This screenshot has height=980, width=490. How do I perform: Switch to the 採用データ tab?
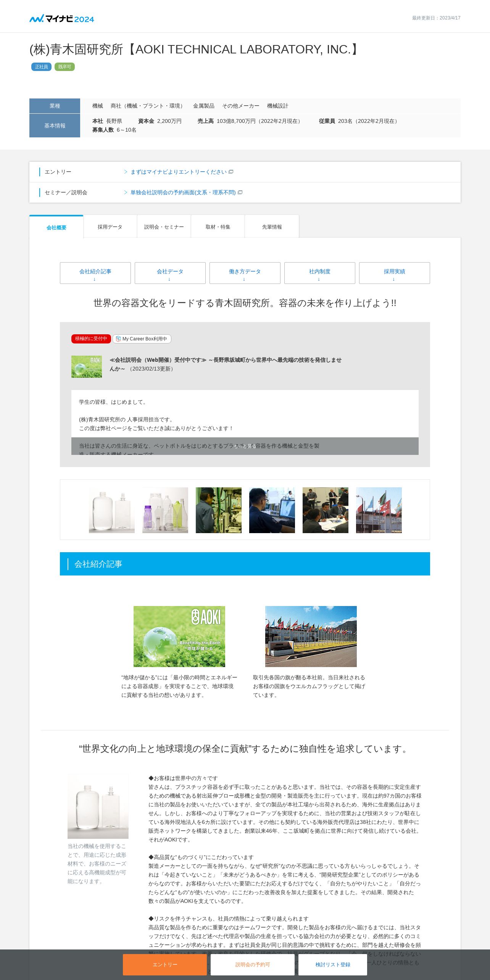[x=110, y=227]
